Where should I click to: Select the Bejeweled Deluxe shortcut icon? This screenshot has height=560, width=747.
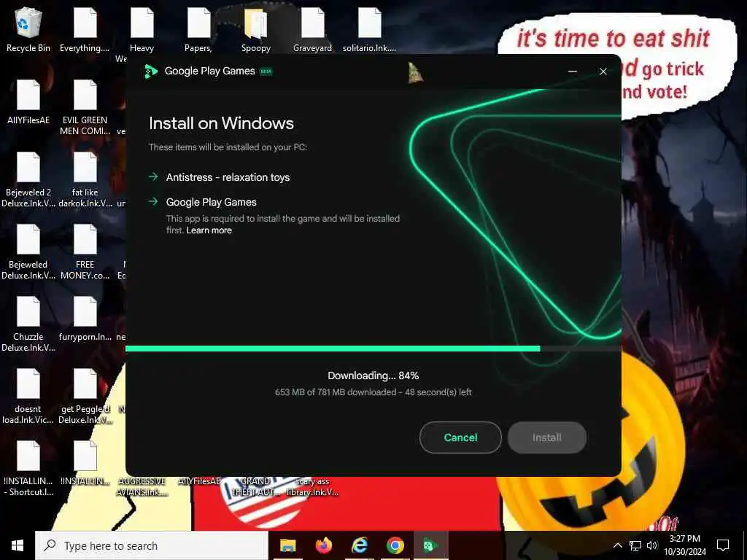tap(28, 252)
